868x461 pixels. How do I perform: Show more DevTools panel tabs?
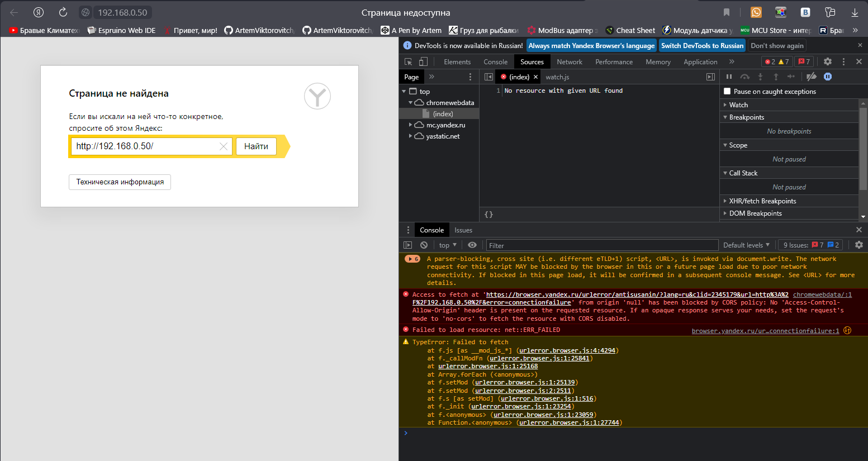pos(732,61)
